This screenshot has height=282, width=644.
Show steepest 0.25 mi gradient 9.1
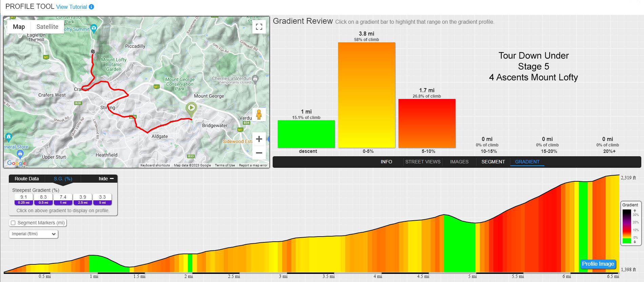point(24,199)
